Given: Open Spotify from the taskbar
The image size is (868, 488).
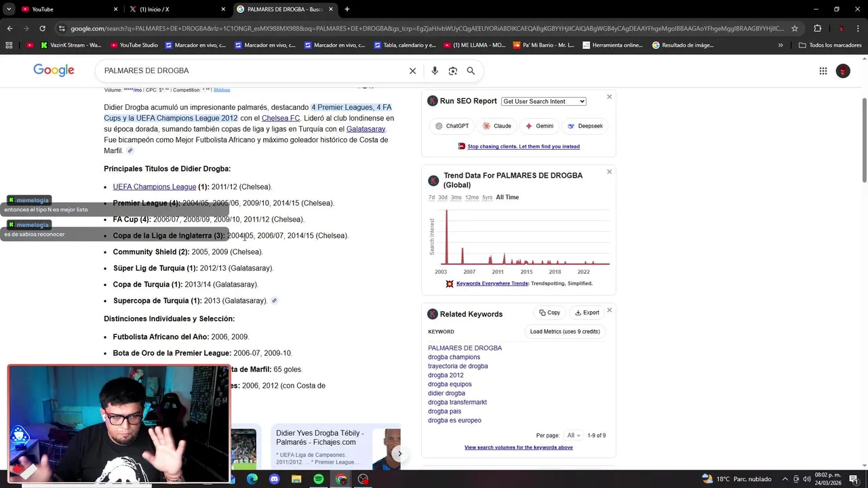Looking at the screenshot, I should coord(319,479).
